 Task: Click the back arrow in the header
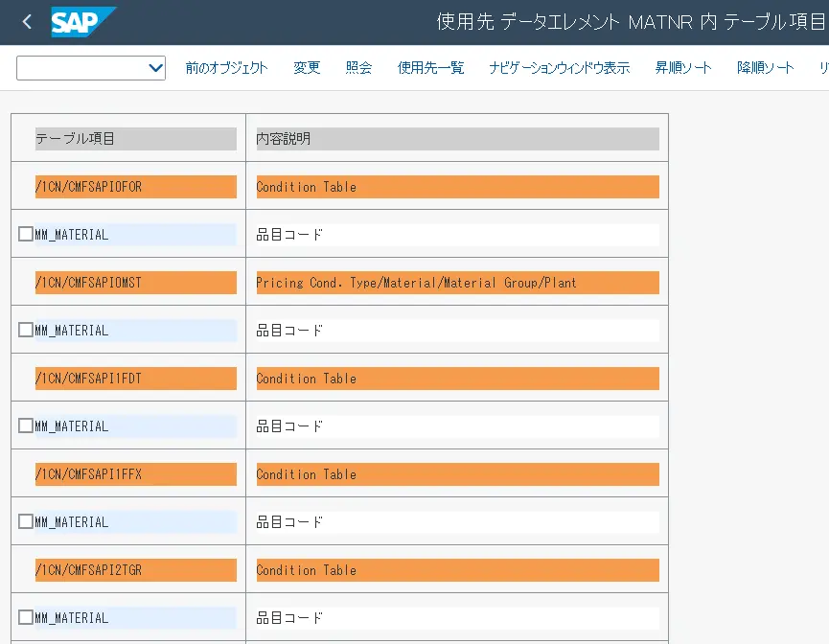[x=26, y=21]
